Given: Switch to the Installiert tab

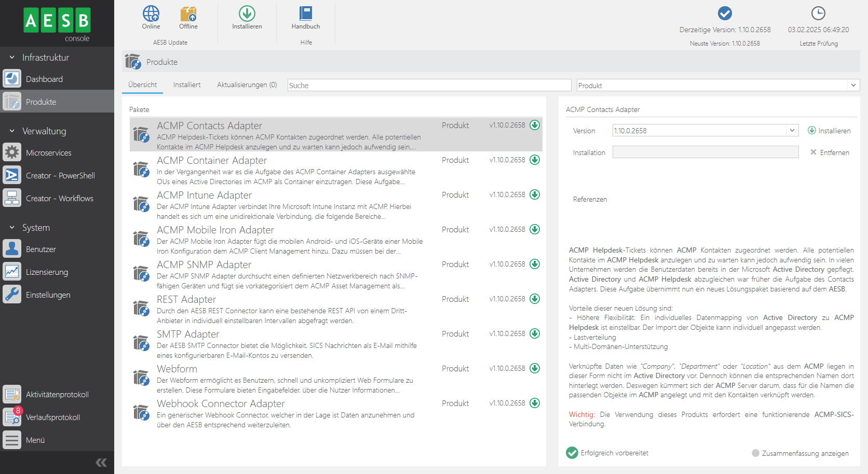Looking at the screenshot, I should [x=187, y=85].
